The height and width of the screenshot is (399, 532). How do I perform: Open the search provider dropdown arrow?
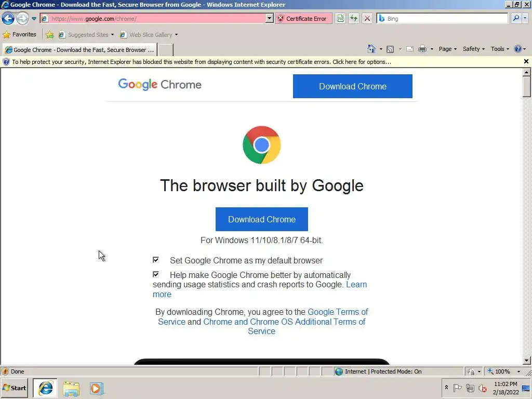coord(526,18)
